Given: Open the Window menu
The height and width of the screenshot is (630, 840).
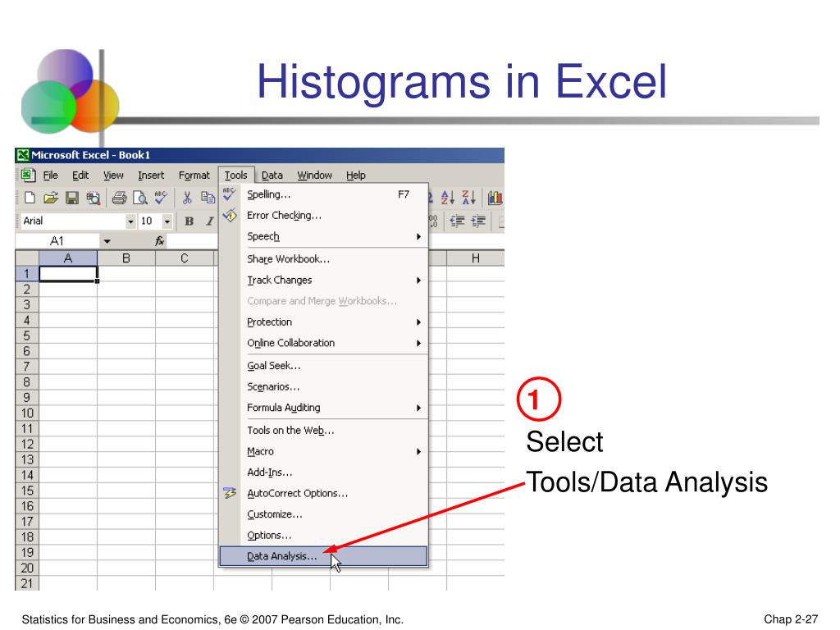Looking at the screenshot, I should (314, 176).
